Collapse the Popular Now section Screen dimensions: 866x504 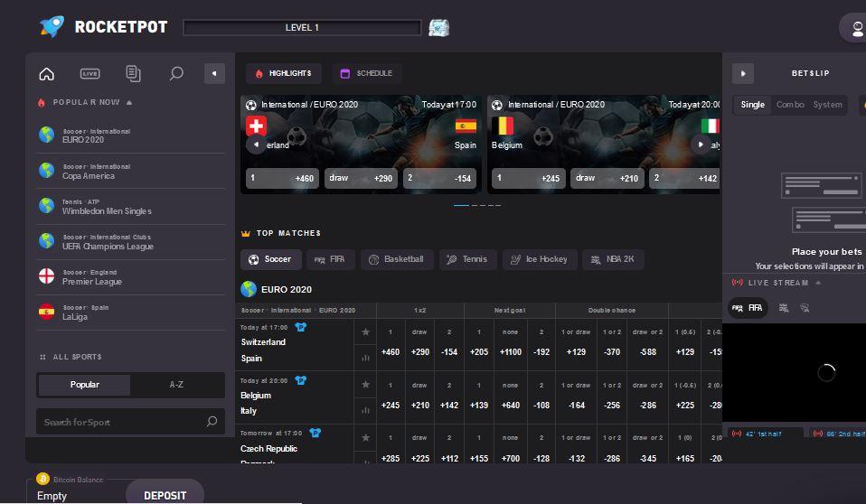[x=128, y=103]
